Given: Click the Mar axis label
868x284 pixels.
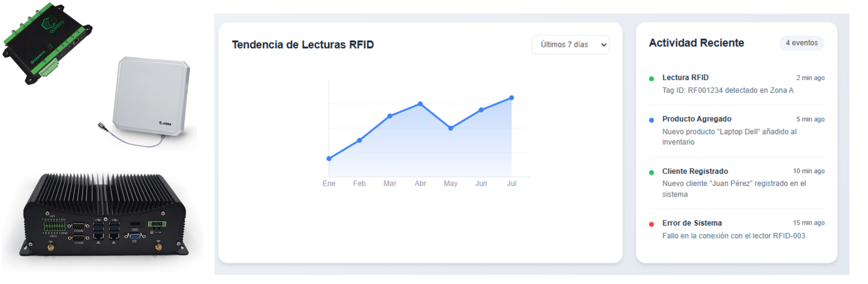Looking at the screenshot, I should click(x=390, y=184).
